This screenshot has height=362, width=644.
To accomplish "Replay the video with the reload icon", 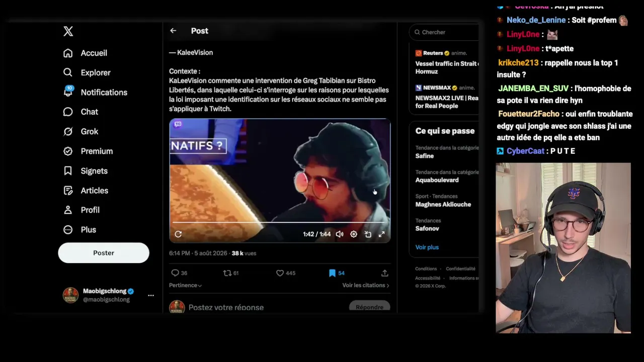I will click(178, 234).
